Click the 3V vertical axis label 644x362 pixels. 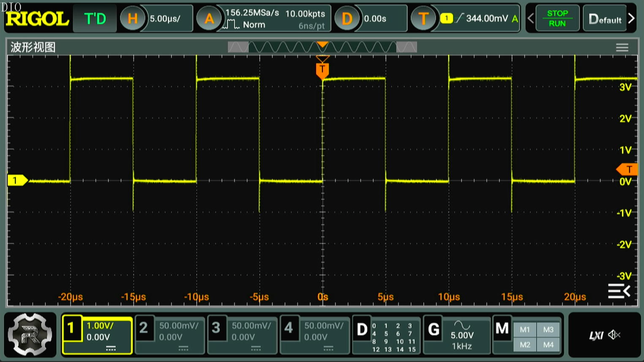[625, 87]
